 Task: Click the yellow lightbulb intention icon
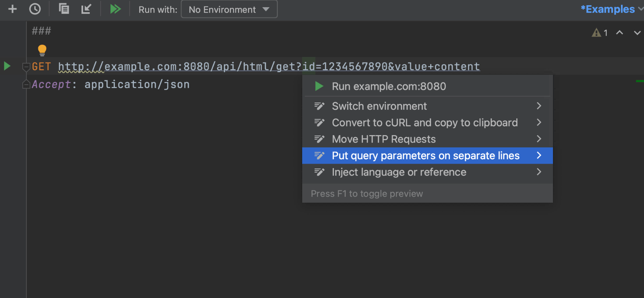coord(42,50)
